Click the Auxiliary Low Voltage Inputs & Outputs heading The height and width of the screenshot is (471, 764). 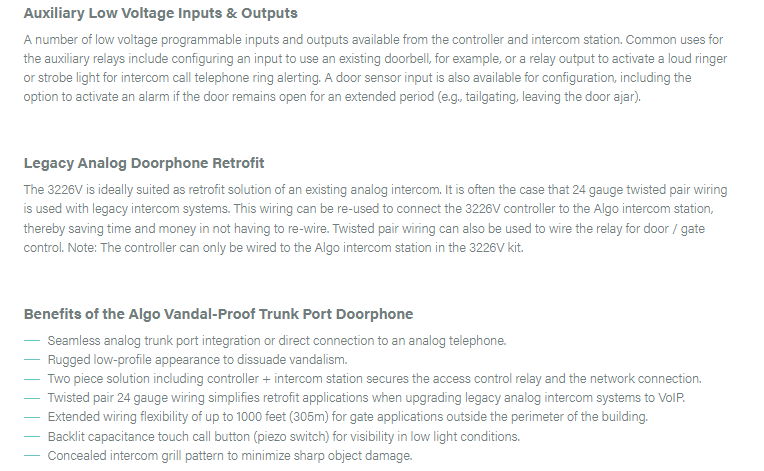tap(160, 13)
